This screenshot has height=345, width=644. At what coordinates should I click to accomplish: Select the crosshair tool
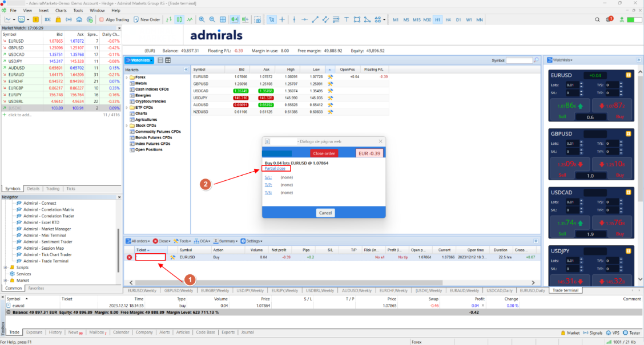pos(282,19)
